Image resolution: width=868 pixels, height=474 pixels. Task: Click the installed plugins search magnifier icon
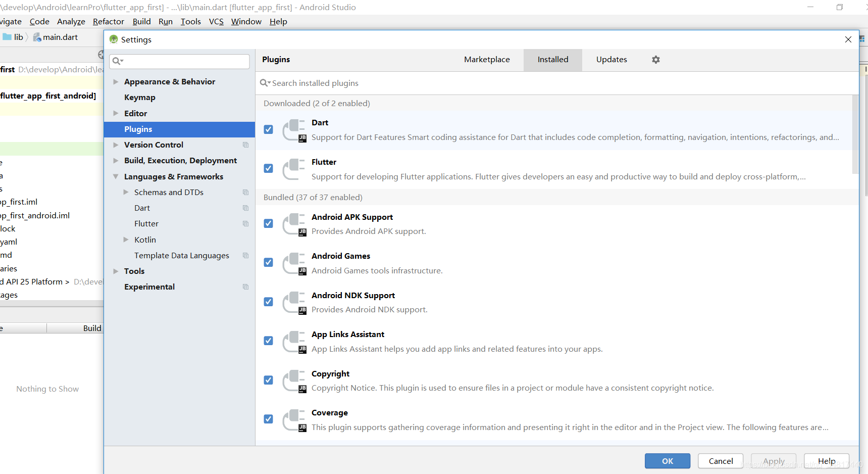click(x=265, y=83)
